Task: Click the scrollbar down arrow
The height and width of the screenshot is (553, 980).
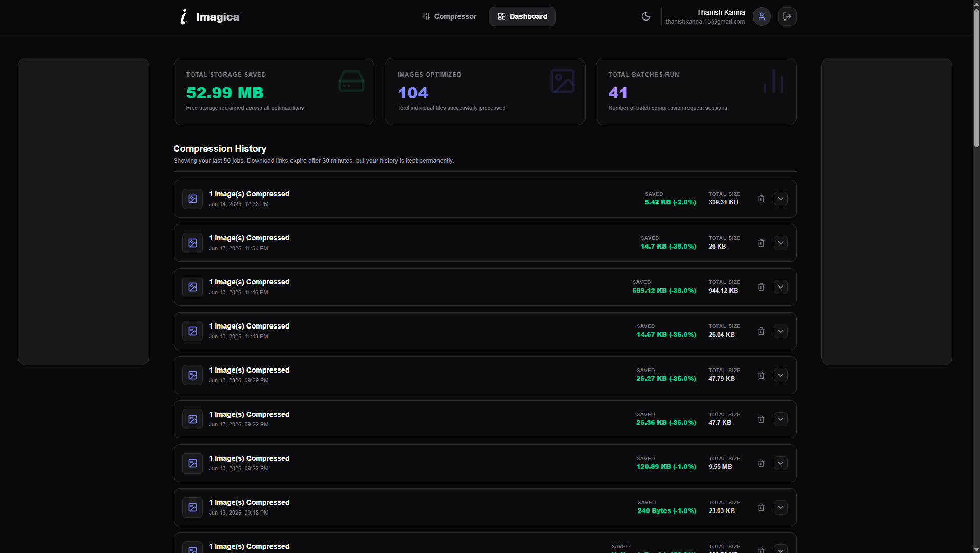Action: [976, 549]
